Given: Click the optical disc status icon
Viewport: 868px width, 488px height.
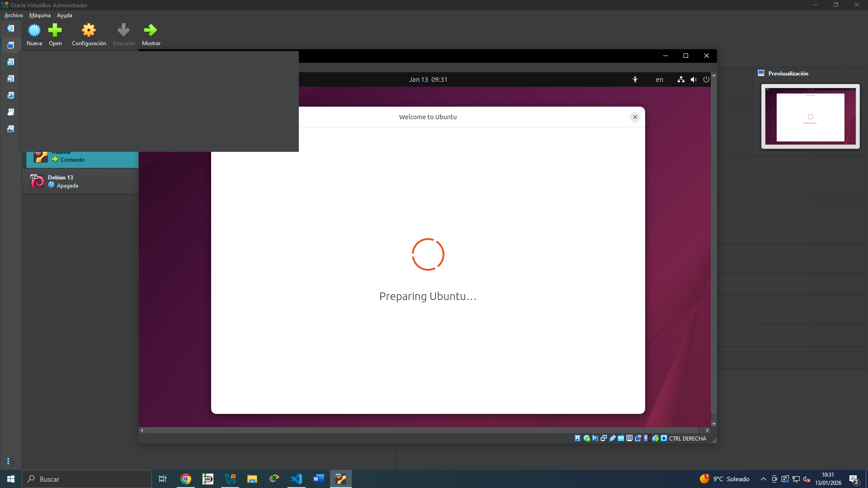Looking at the screenshot, I should (x=587, y=438).
